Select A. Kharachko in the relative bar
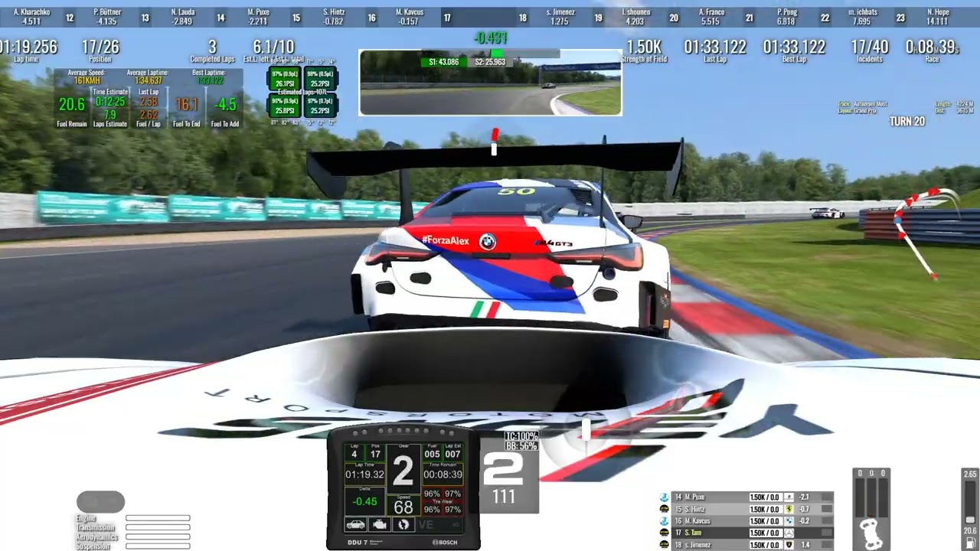Image resolution: width=980 pixels, height=551 pixels. tap(31, 17)
